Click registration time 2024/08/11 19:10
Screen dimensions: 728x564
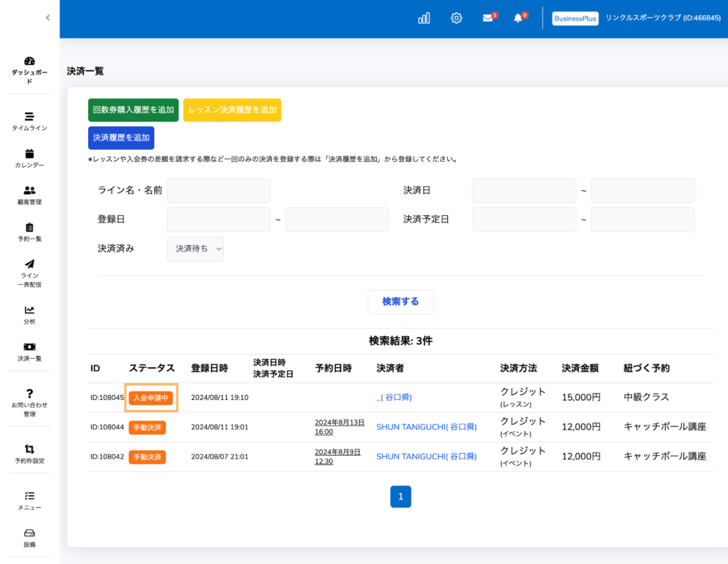(220, 398)
